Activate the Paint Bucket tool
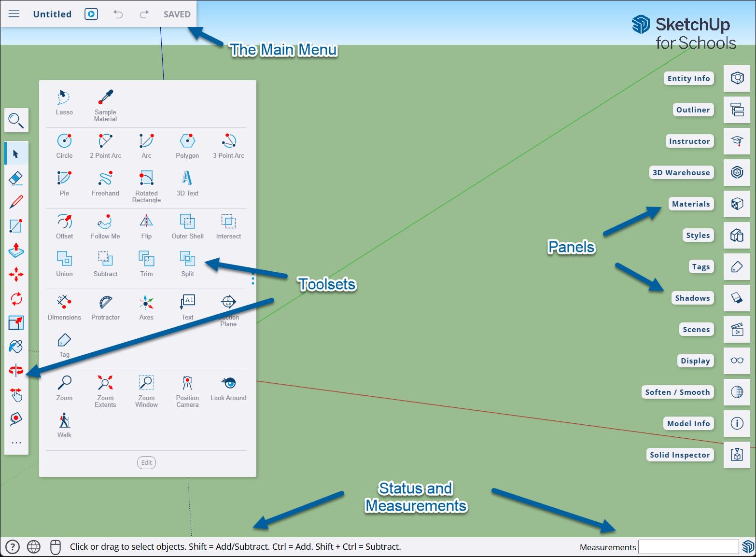The image size is (756, 557). point(16,346)
